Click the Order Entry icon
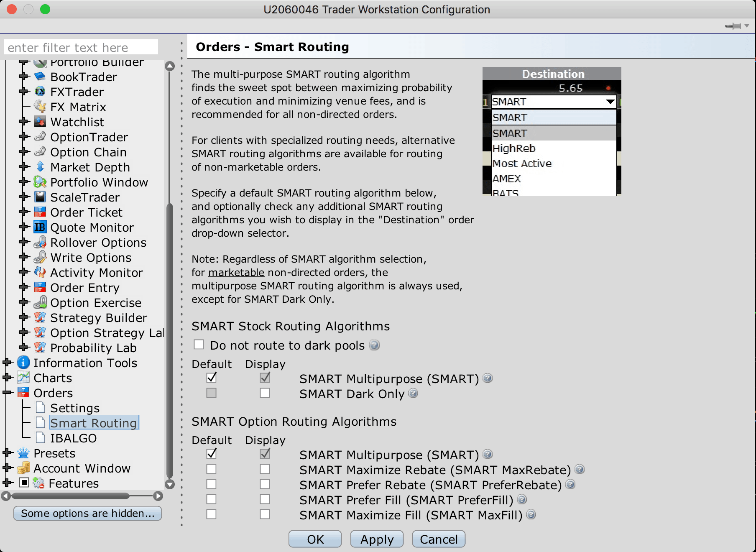Image resolution: width=756 pixels, height=552 pixels. click(40, 287)
